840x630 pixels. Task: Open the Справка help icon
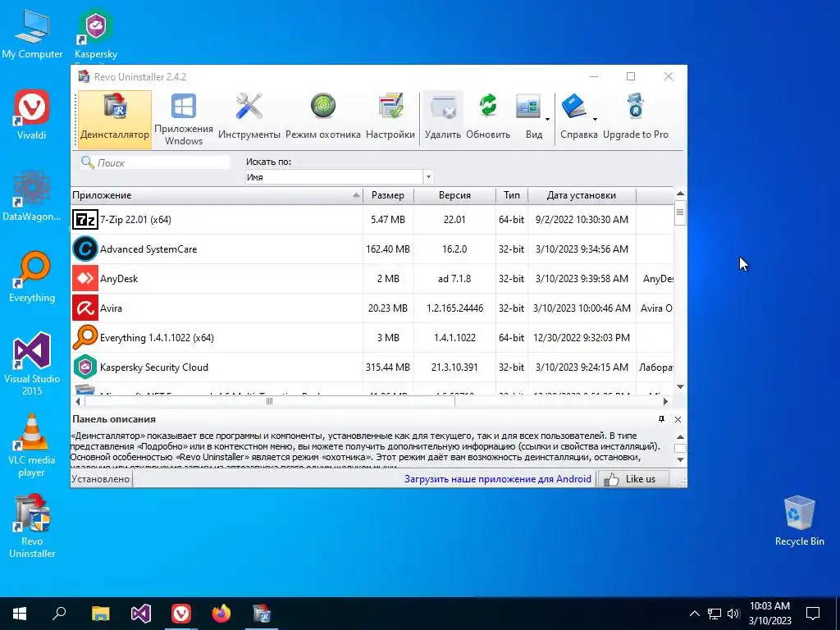click(574, 107)
